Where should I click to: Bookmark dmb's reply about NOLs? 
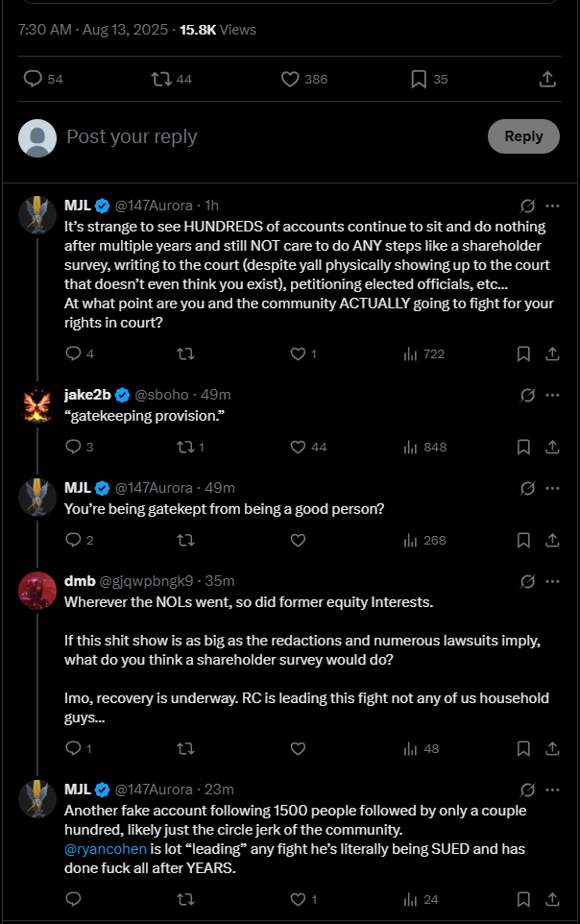click(523, 748)
